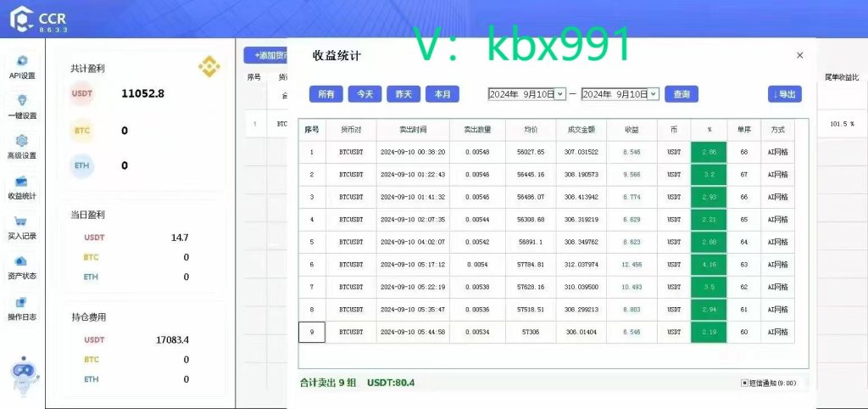Image resolution: width=868 pixels, height=409 pixels.
Task: Open API设置 in the sidebar
Action: (22, 66)
